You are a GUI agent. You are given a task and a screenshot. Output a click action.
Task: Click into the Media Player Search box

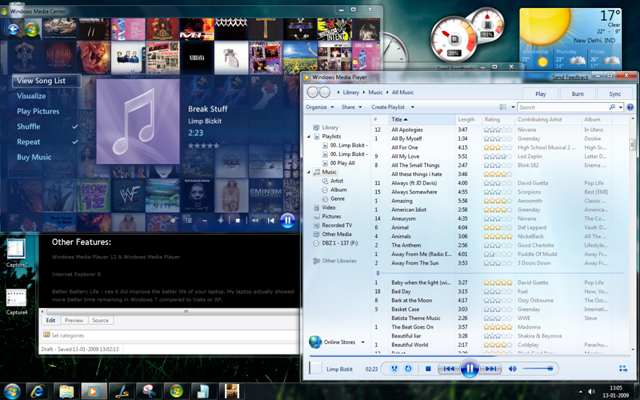(x=563, y=107)
